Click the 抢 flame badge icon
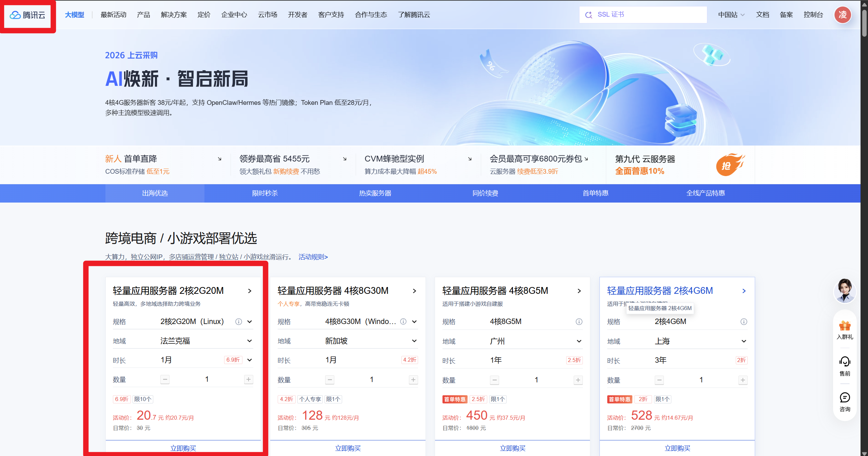Image resolution: width=868 pixels, height=456 pixels. (730, 165)
